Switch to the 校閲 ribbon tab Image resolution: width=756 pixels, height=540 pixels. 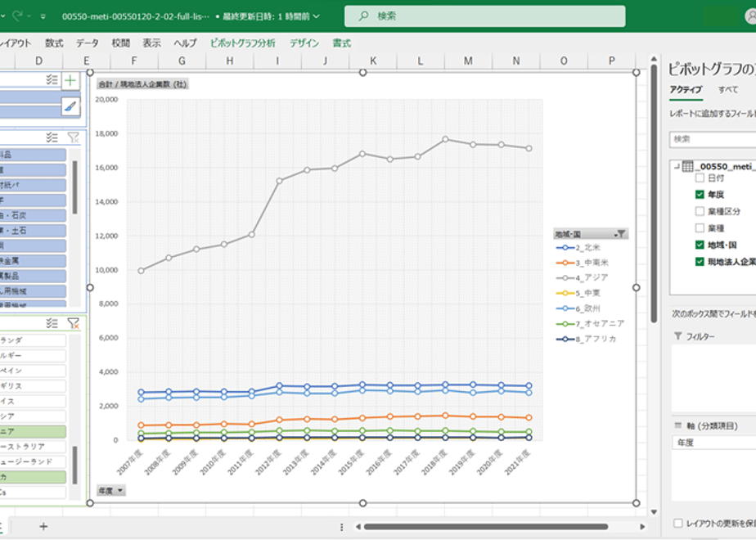[120, 43]
